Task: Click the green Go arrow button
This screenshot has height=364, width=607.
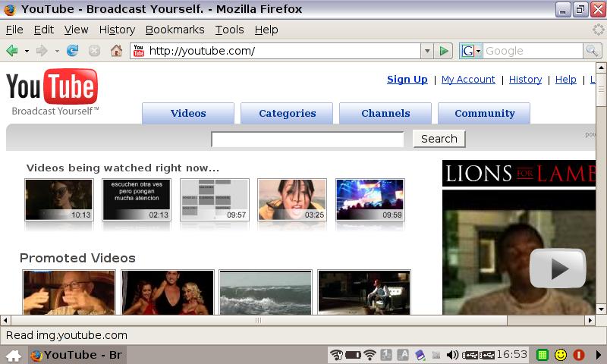Action: click(x=444, y=51)
